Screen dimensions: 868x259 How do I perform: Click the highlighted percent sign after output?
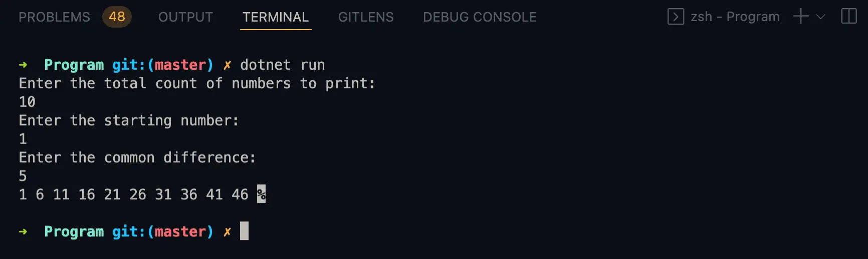click(261, 194)
